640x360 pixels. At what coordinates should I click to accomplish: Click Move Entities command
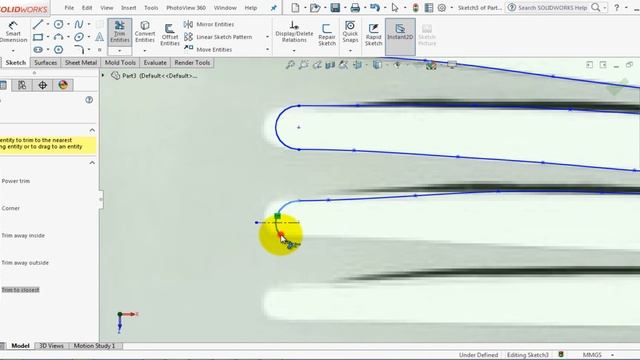tap(208, 50)
